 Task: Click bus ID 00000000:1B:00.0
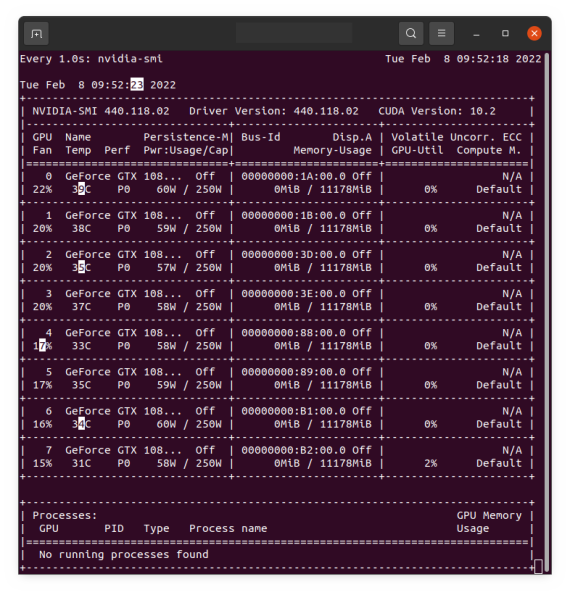293,216
